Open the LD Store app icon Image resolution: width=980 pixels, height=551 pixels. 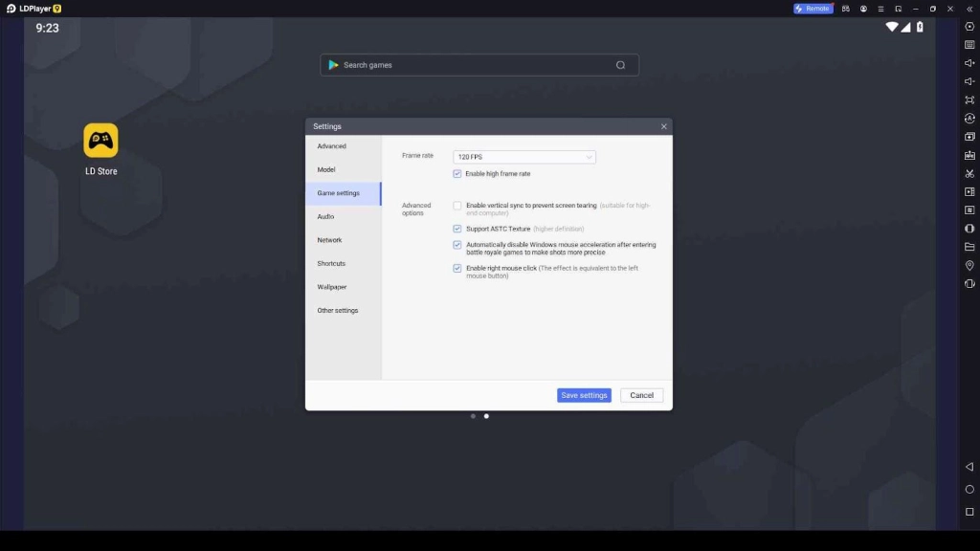click(x=100, y=141)
